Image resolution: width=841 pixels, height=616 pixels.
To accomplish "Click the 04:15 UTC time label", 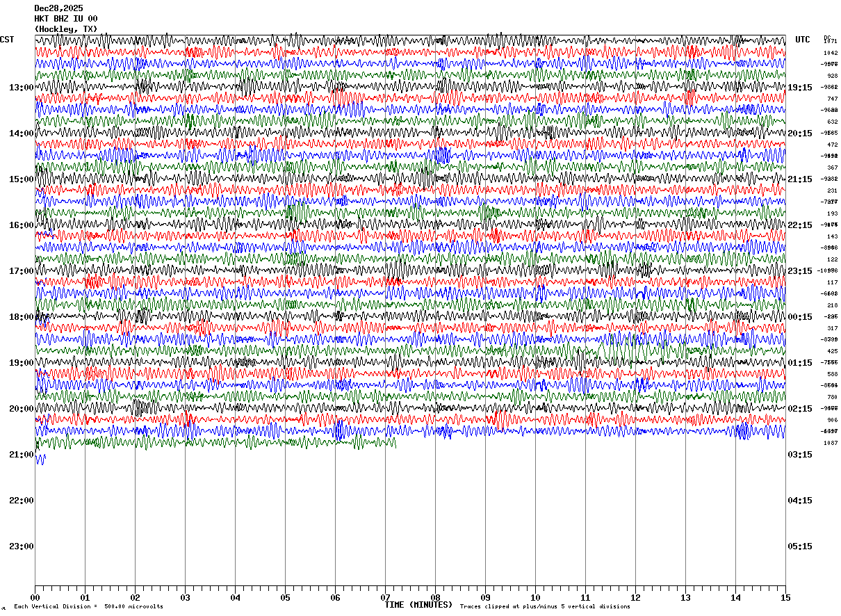I will pyautogui.click(x=800, y=501).
